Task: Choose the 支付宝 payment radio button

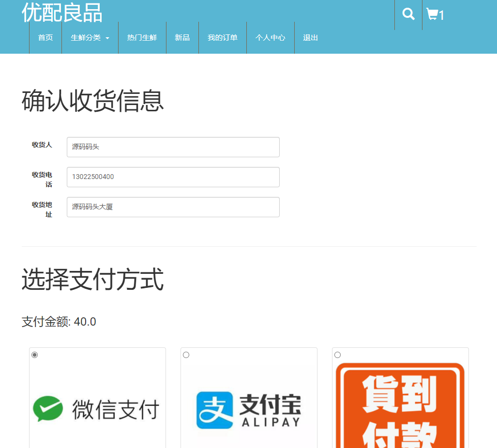Action: tap(186, 355)
